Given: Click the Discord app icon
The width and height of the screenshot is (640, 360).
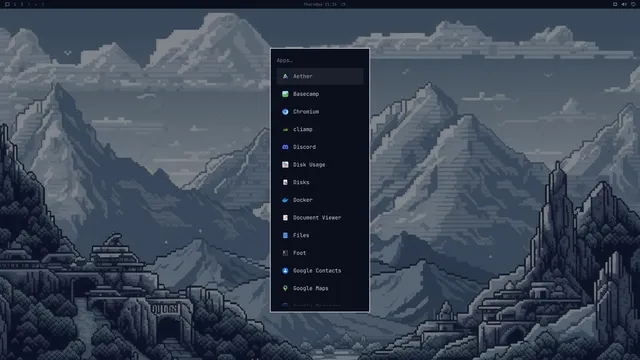Looking at the screenshot, I should [285, 147].
